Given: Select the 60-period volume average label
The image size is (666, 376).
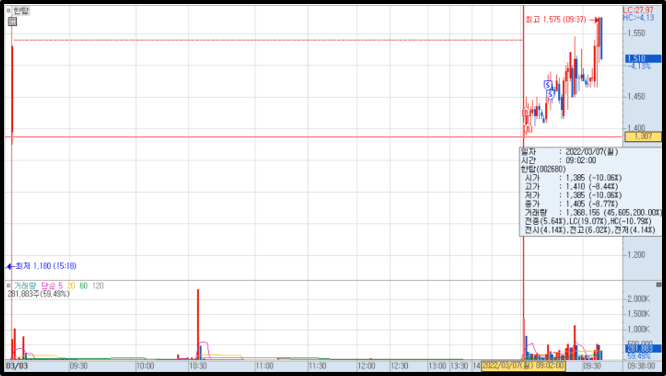Looking at the screenshot, I should click(84, 286).
